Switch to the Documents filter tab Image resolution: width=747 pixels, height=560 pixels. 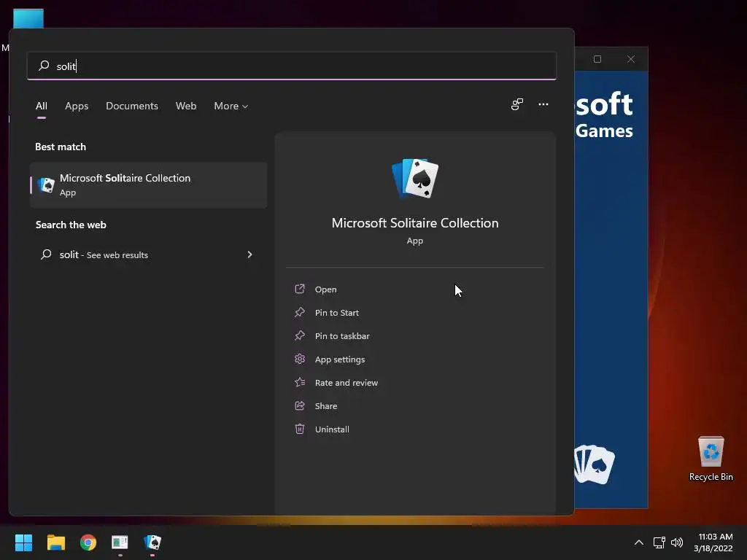(132, 106)
